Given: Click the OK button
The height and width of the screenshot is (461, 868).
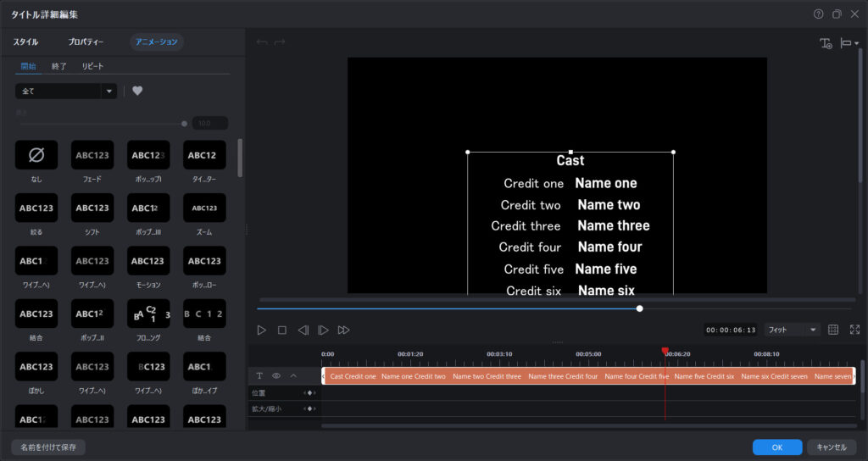Looking at the screenshot, I should point(776,447).
